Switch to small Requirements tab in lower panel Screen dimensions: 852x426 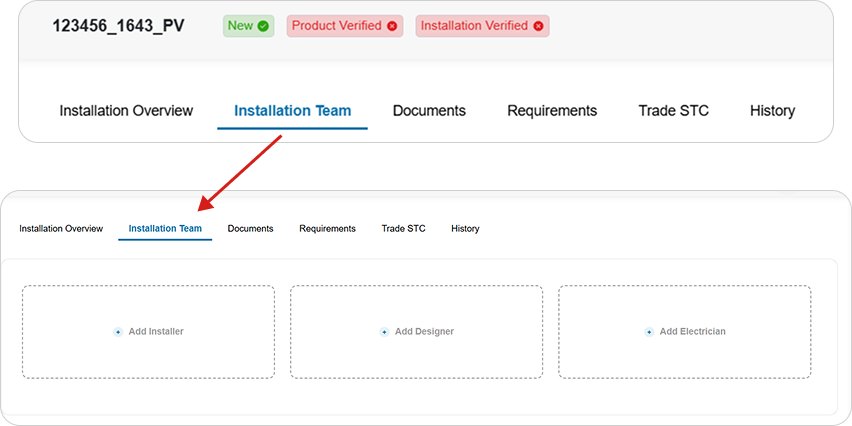click(x=328, y=229)
